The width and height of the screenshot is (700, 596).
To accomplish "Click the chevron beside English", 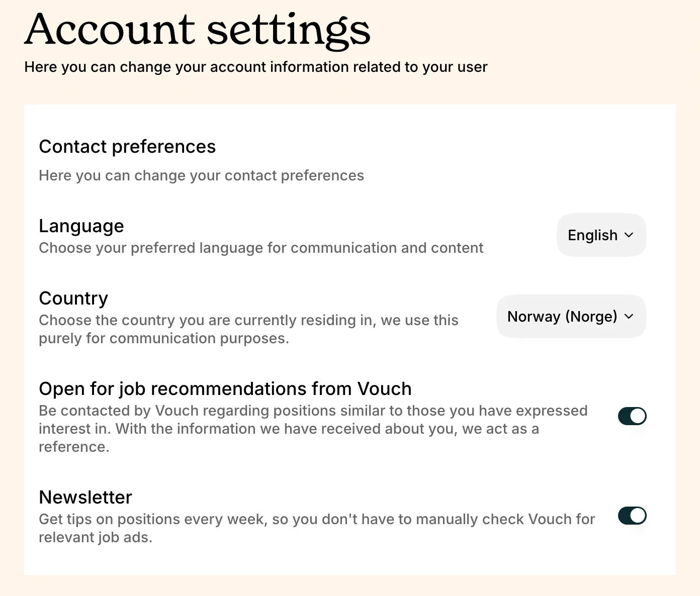I will 629,235.
